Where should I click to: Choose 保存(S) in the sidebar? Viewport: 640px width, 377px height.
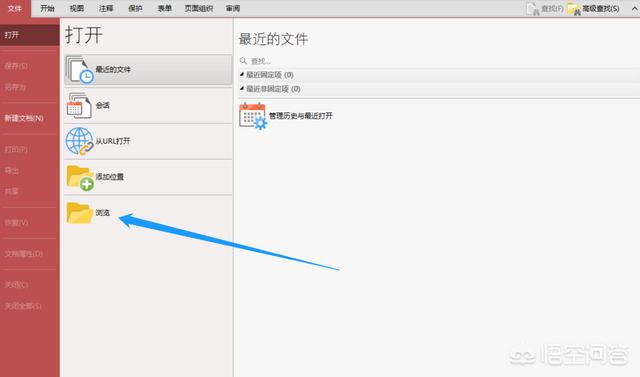(x=16, y=66)
